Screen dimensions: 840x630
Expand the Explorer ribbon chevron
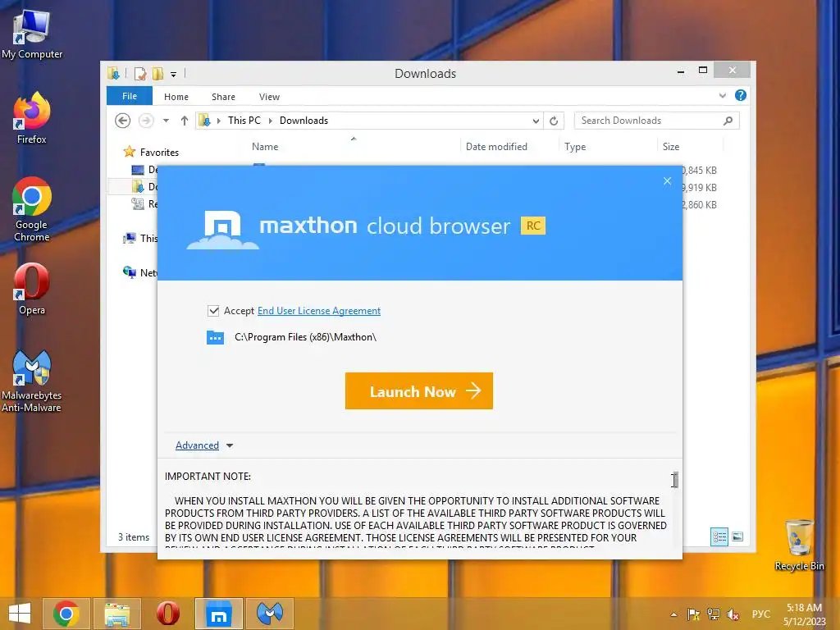[723, 95]
